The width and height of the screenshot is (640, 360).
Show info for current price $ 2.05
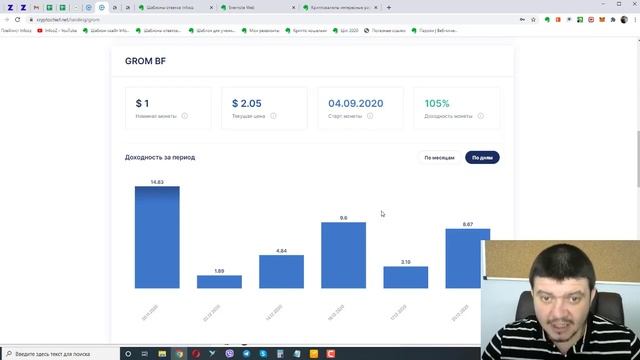pos(273,116)
